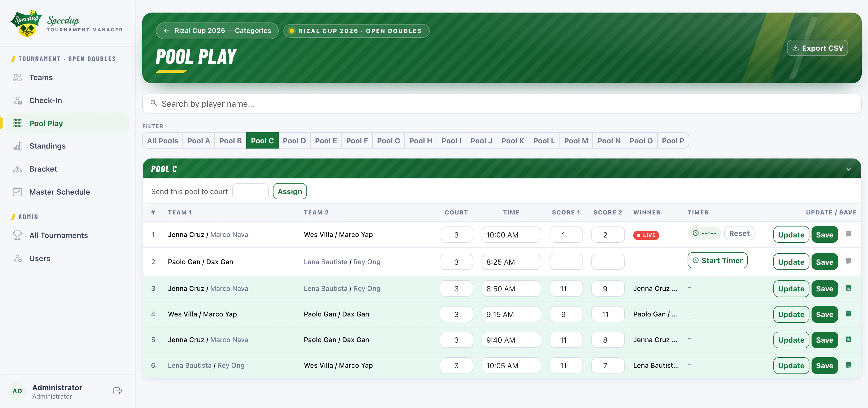This screenshot has height=408, width=868.
Task: Open Users admin page
Action: (x=68, y=258)
